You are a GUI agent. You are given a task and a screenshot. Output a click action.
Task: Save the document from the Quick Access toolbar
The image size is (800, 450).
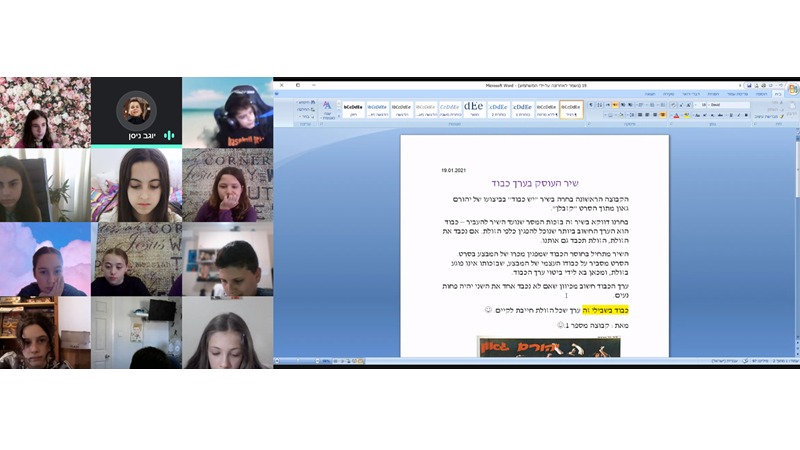(x=749, y=85)
